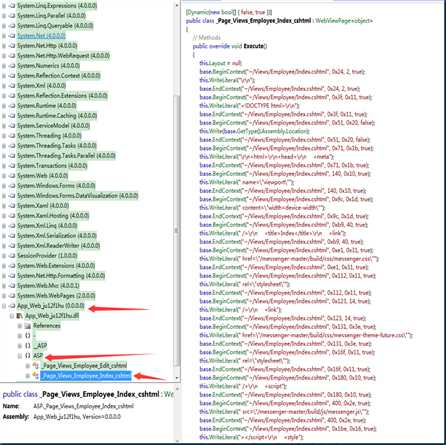Click the splitter grip between tree and code
The height and width of the screenshot is (445, 446).
[177, 231]
